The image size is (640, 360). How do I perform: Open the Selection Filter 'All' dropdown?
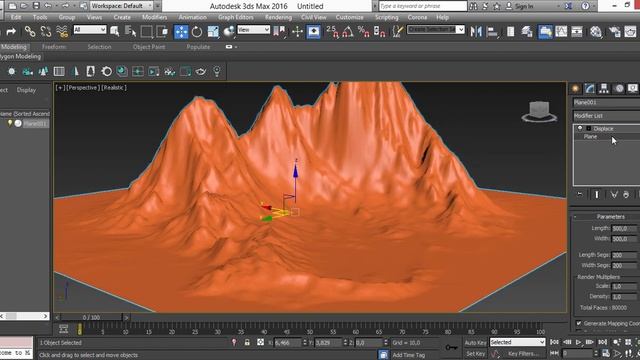point(90,30)
